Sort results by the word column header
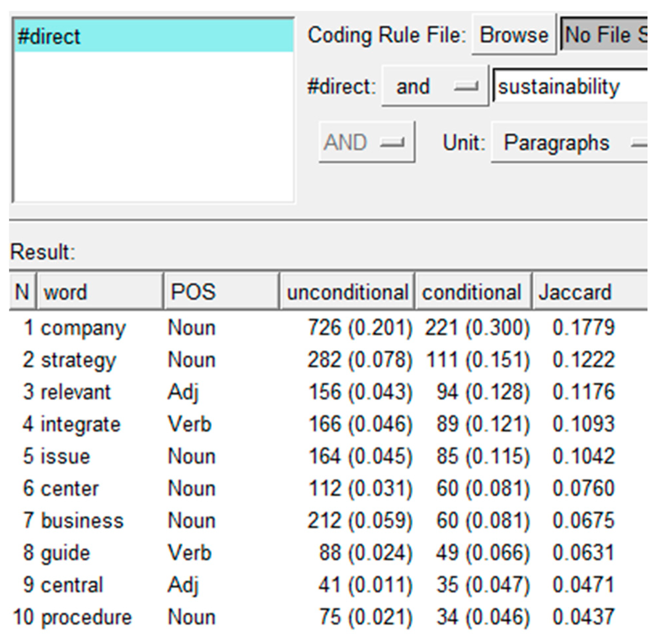 100,291
